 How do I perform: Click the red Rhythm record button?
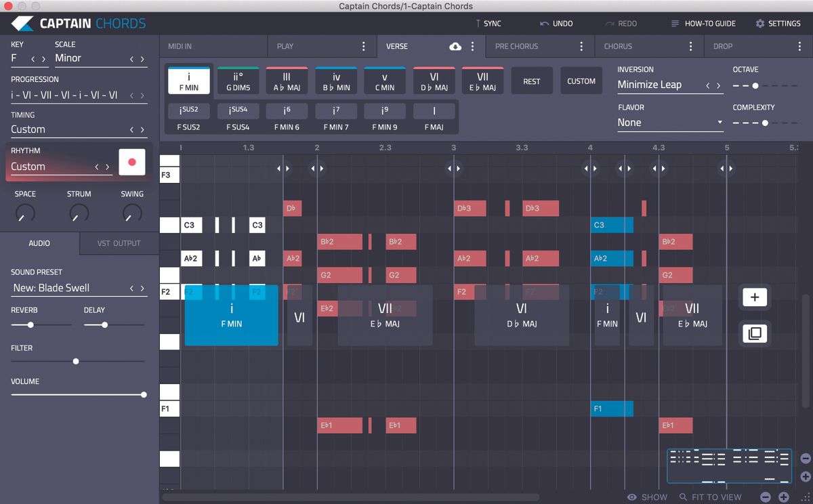tap(131, 162)
